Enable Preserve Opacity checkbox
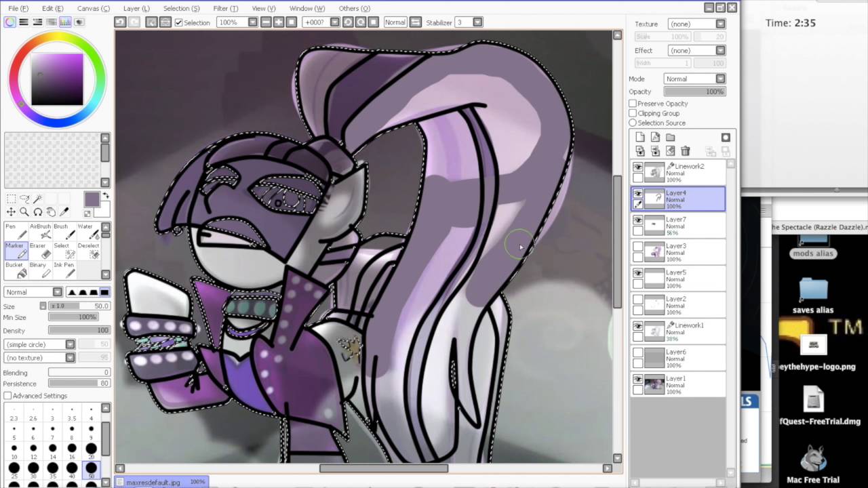Image resolution: width=868 pixels, height=488 pixels. (633, 104)
